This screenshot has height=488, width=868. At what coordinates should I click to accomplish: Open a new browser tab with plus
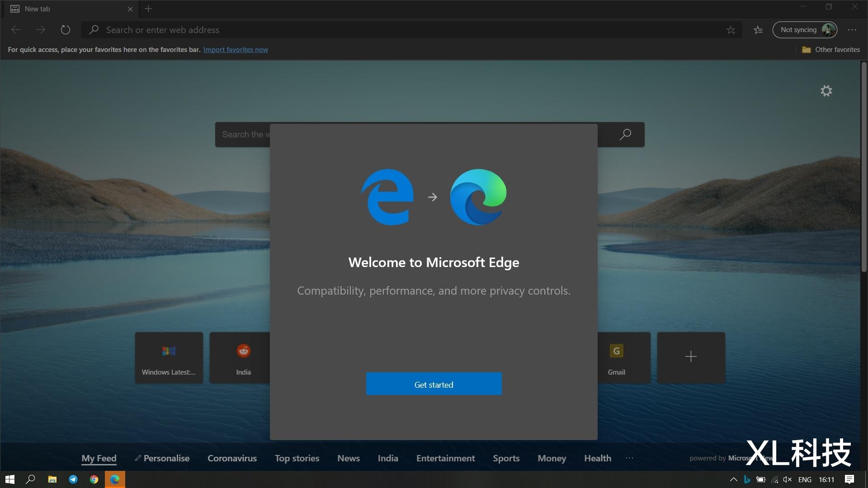click(148, 9)
